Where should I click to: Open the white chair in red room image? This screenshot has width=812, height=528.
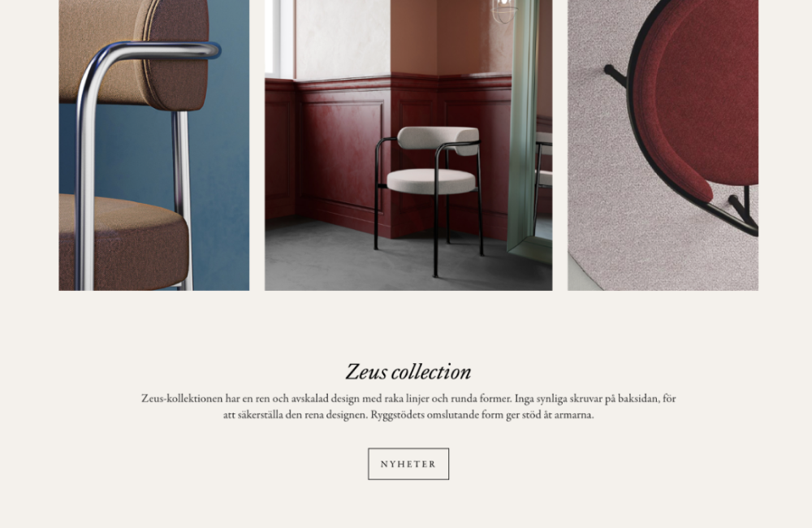click(x=408, y=145)
